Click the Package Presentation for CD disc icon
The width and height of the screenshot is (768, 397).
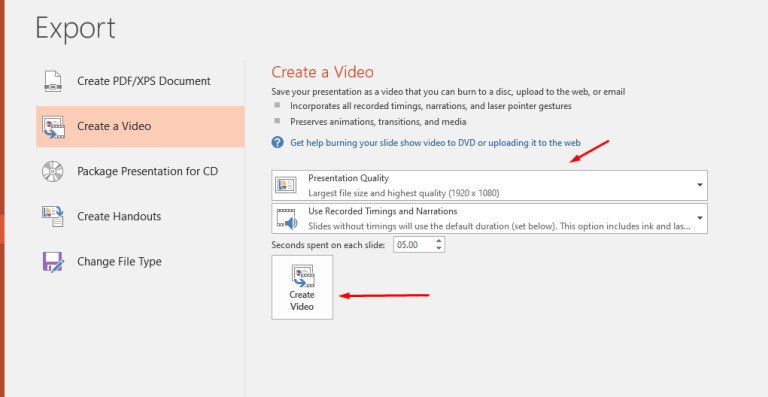coord(52,171)
